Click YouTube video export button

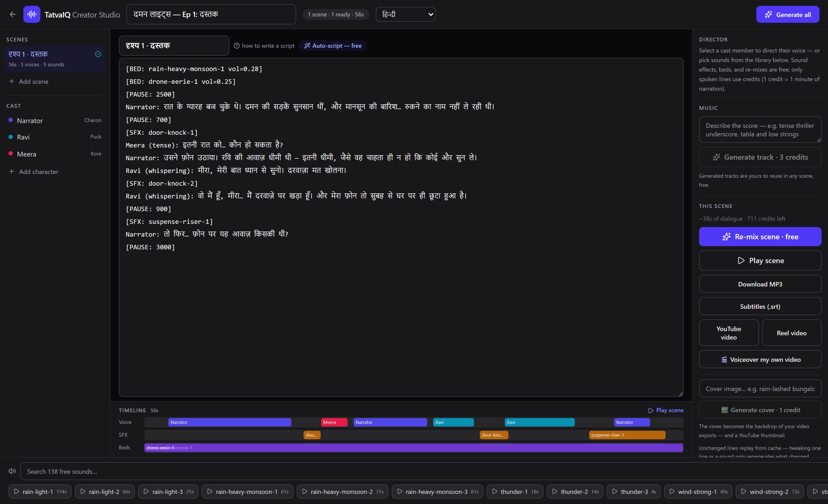(x=728, y=333)
